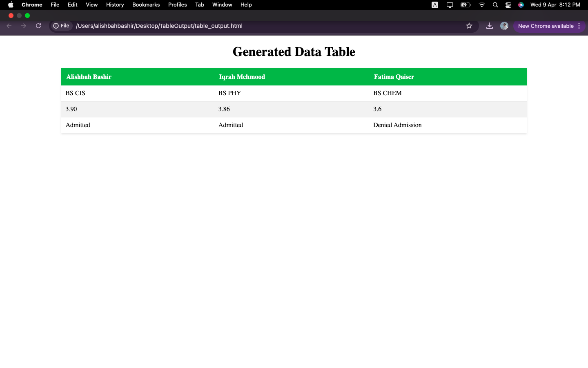Screen dimensions: 588x368
Task: Click the browser forward arrow
Action: pyautogui.click(x=24, y=26)
